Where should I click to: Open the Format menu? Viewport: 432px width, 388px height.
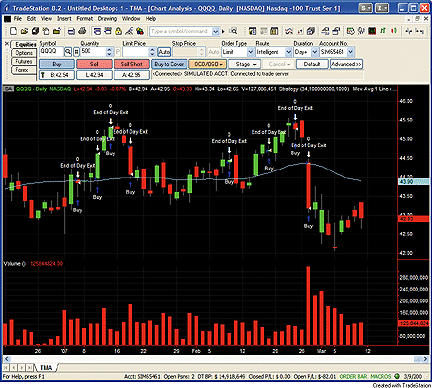[85, 19]
